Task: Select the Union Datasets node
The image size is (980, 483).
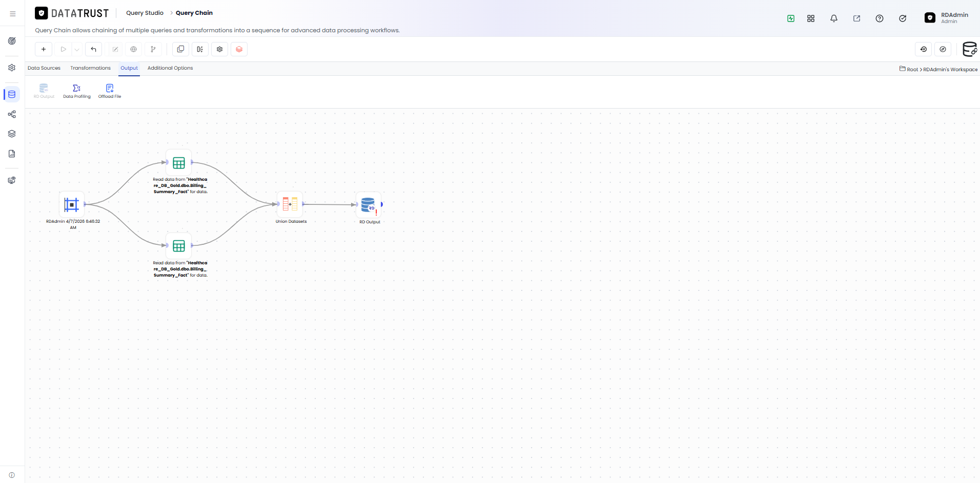Action: point(290,204)
